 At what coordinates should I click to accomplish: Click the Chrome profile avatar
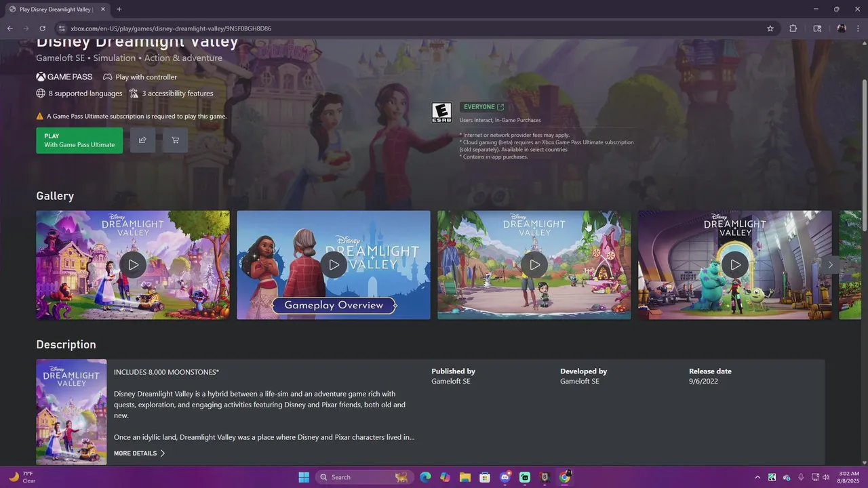click(x=842, y=28)
